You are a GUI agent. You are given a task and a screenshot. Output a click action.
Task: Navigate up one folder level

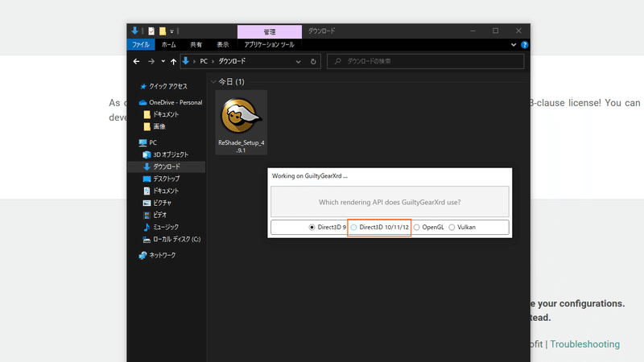click(x=173, y=62)
